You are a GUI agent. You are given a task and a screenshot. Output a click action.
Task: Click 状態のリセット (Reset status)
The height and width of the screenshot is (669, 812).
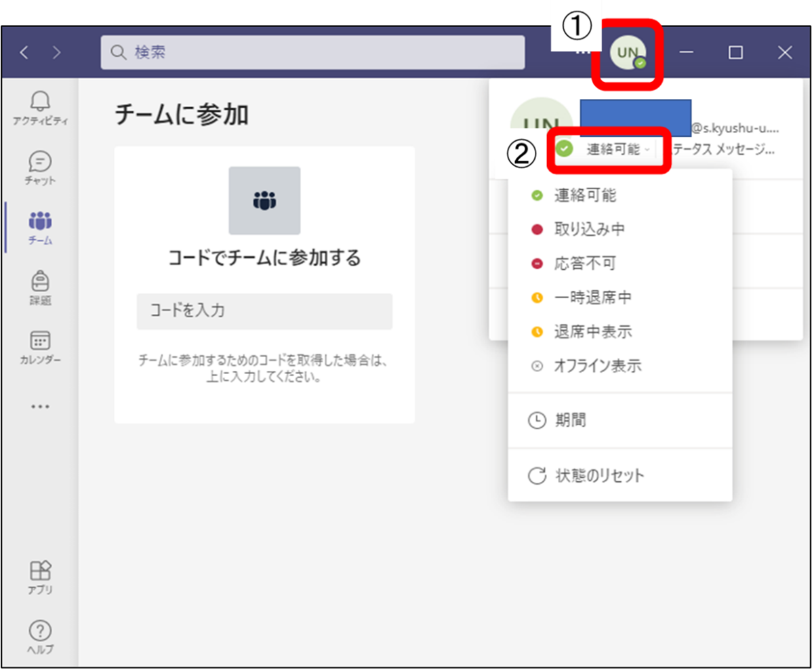pos(598,475)
